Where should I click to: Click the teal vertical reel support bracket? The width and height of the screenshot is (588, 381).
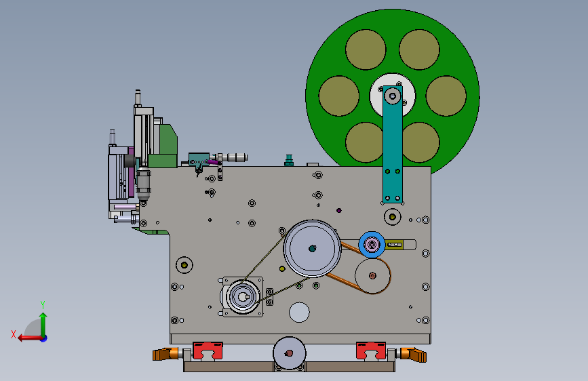(x=392, y=145)
